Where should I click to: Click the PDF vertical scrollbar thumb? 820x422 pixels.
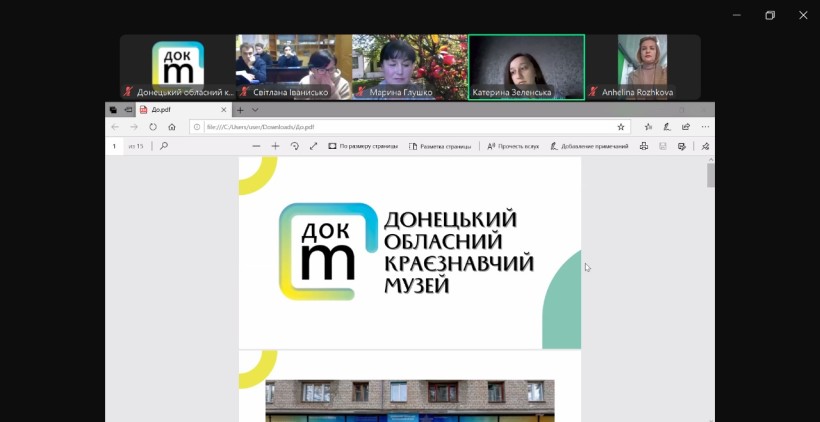(x=711, y=175)
